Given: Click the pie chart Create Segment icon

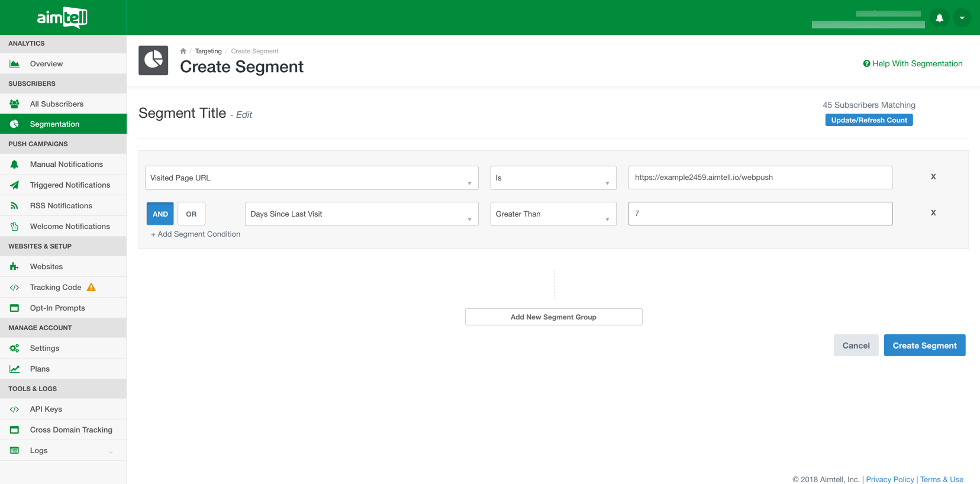Looking at the screenshot, I should click(153, 60).
